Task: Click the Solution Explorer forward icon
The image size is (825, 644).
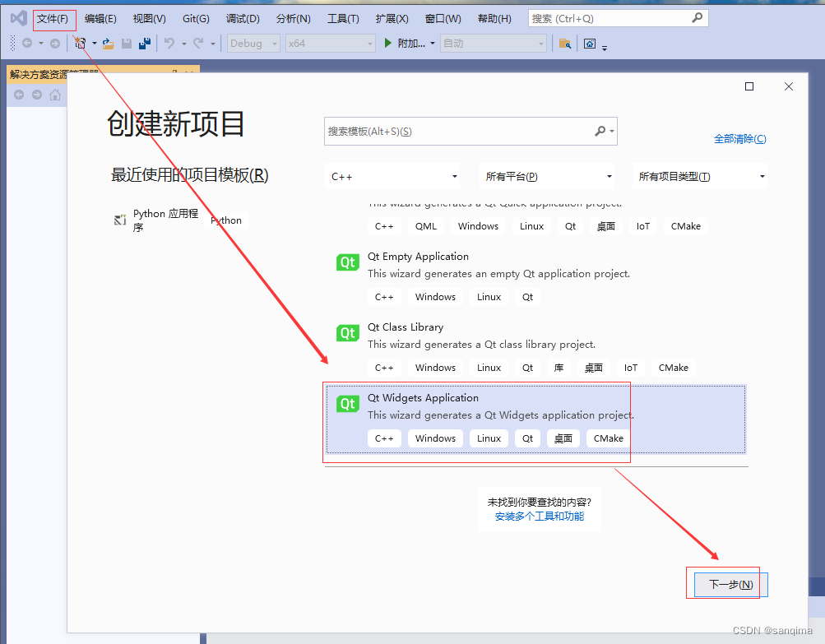Action: point(37,95)
